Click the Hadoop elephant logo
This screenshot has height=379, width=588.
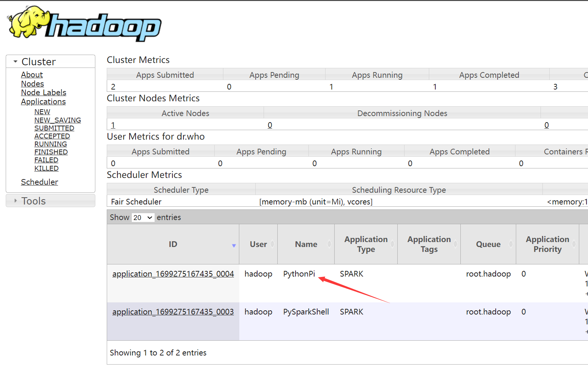(x=84, y=24)
